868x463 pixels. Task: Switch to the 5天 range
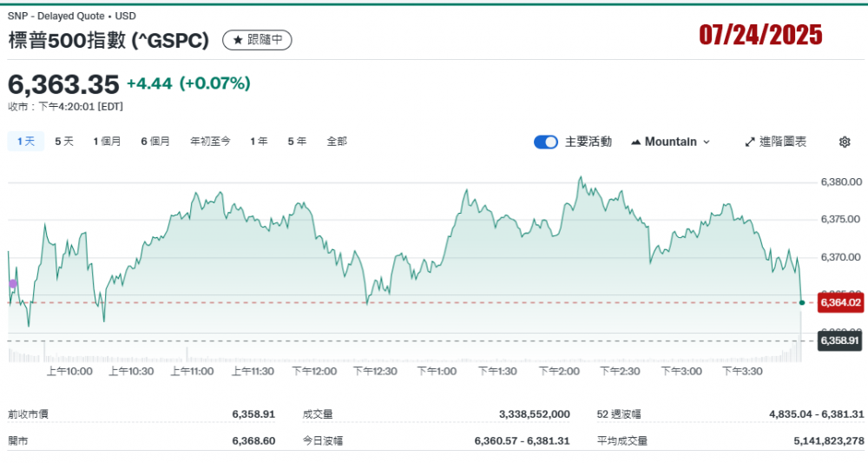click(x=64, y=142)
